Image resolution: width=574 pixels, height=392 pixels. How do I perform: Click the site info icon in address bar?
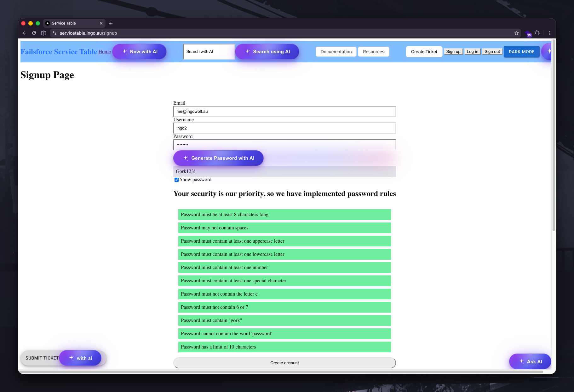pyautogui.click(x=55, y=33)
